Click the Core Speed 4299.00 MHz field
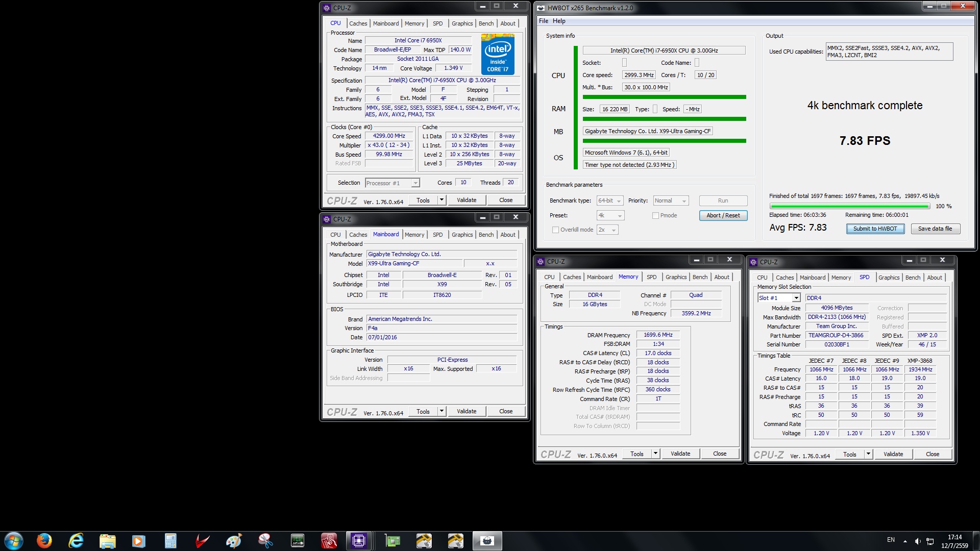This screenshot has width=980, height=551. (x=389, y=136)
